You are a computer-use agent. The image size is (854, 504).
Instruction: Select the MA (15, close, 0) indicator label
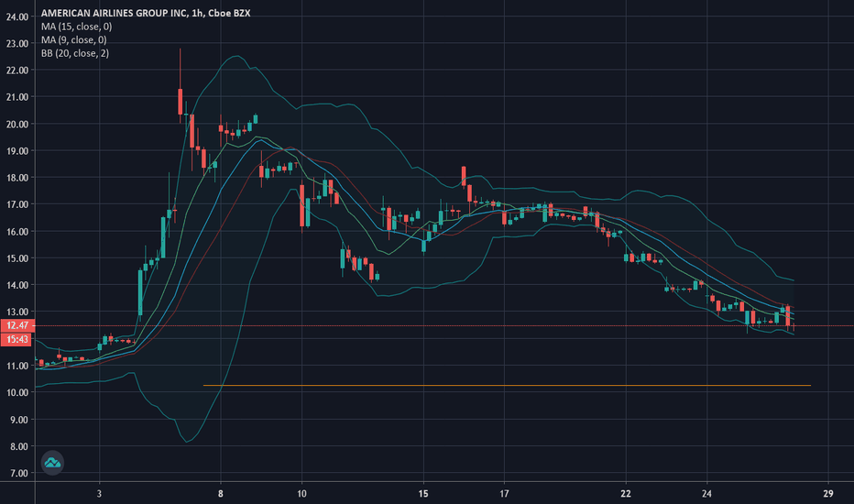76,27
